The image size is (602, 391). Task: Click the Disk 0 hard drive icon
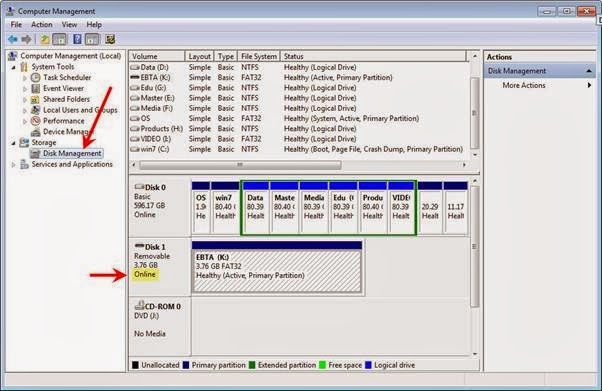click(x=139, y=187)
